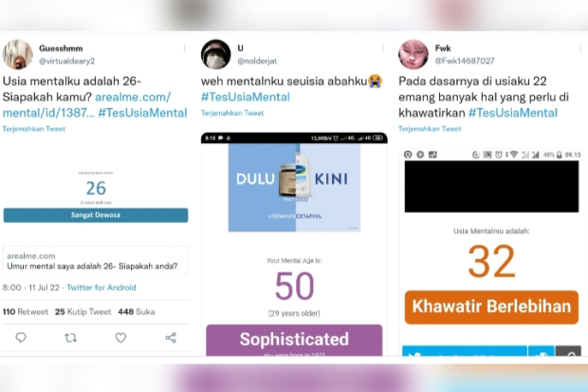Open Guesshmm's profile avatar

18,55
